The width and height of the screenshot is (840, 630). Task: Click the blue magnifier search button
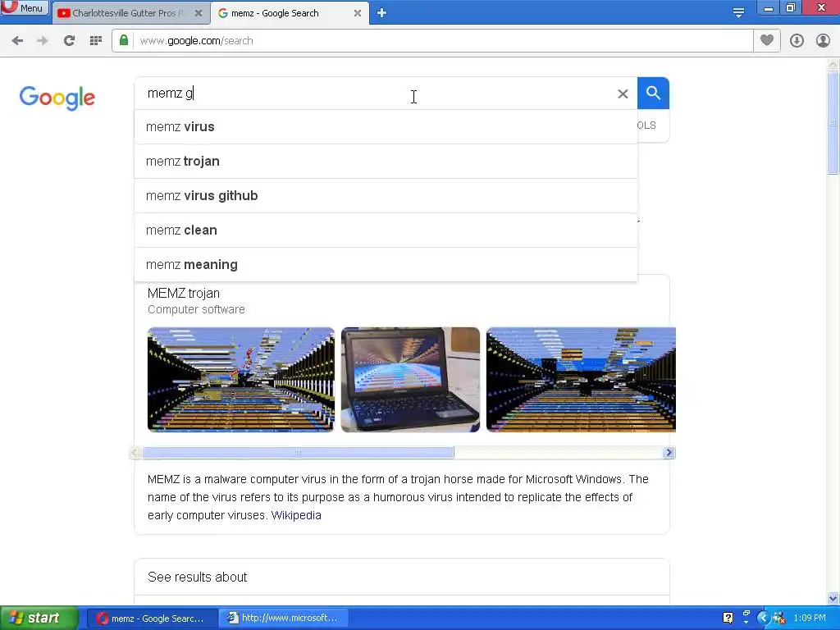653,94
